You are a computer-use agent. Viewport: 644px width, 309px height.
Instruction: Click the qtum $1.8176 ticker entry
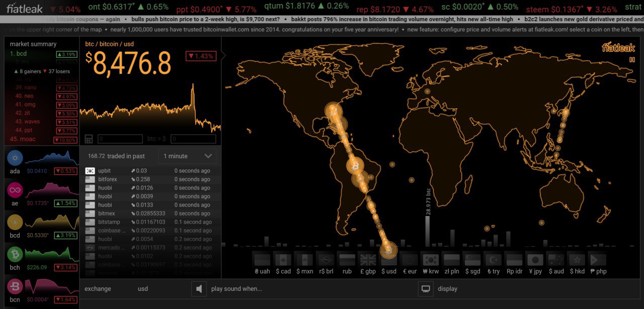click(306, 7)
